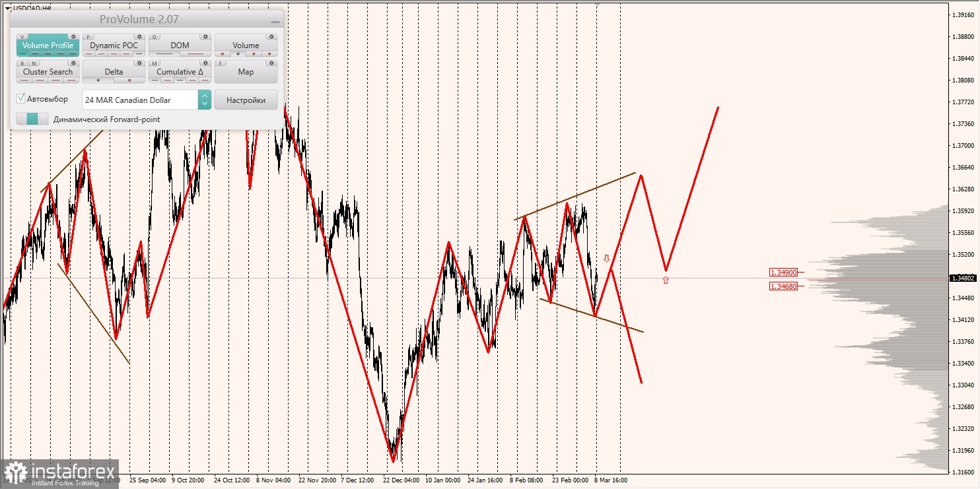Click the 1.34900 price level label

pyautogui.click(x=784, y=272)
